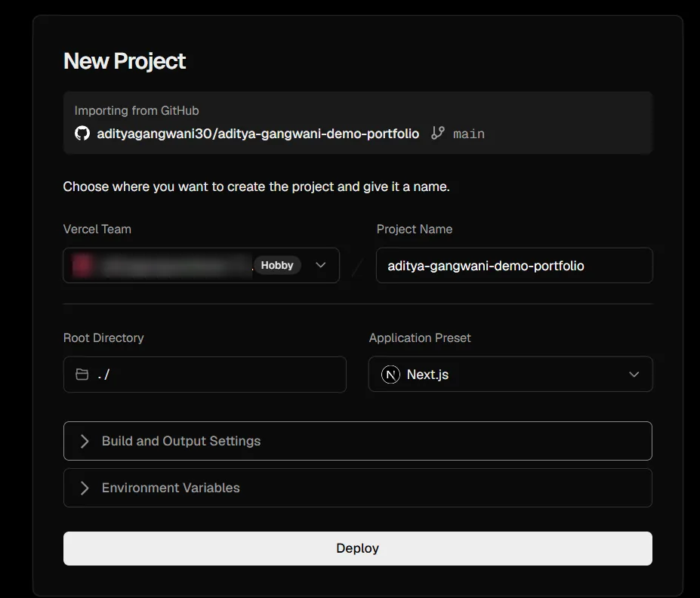Click the New Project heading
This screenshot has height=598, width=700.
pos(125,61)
